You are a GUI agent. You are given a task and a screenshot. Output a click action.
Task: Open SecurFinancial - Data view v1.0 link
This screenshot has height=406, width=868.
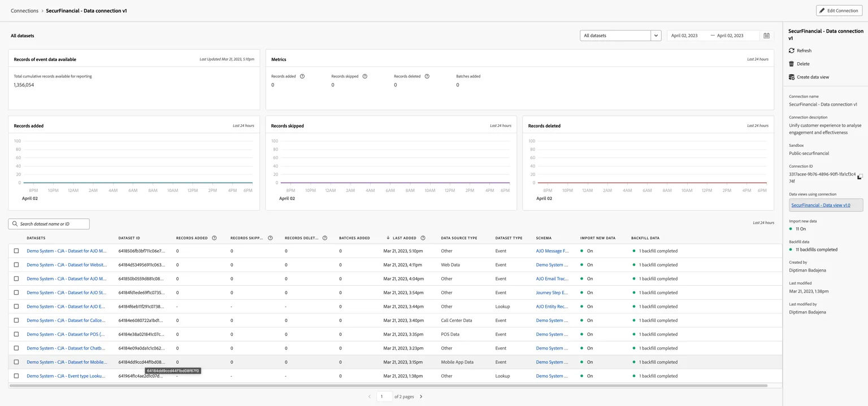[821, 206]
